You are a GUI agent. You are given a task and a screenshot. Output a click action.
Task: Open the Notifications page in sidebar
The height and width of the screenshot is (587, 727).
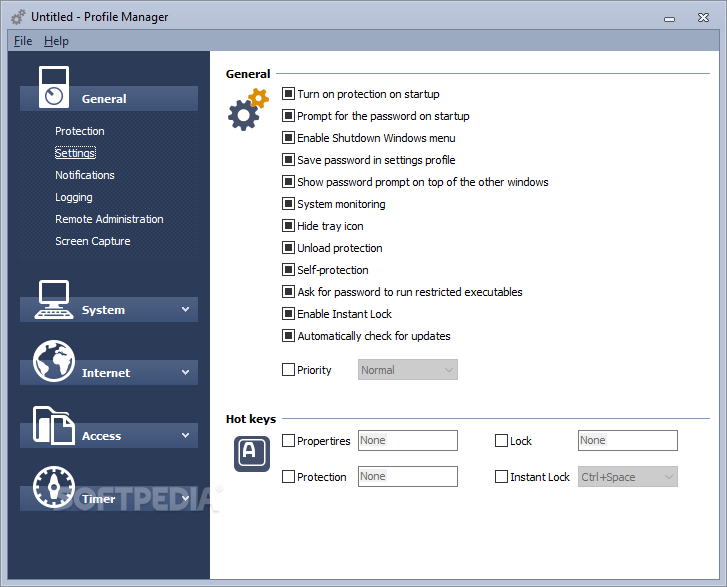(x=85, y=175)
